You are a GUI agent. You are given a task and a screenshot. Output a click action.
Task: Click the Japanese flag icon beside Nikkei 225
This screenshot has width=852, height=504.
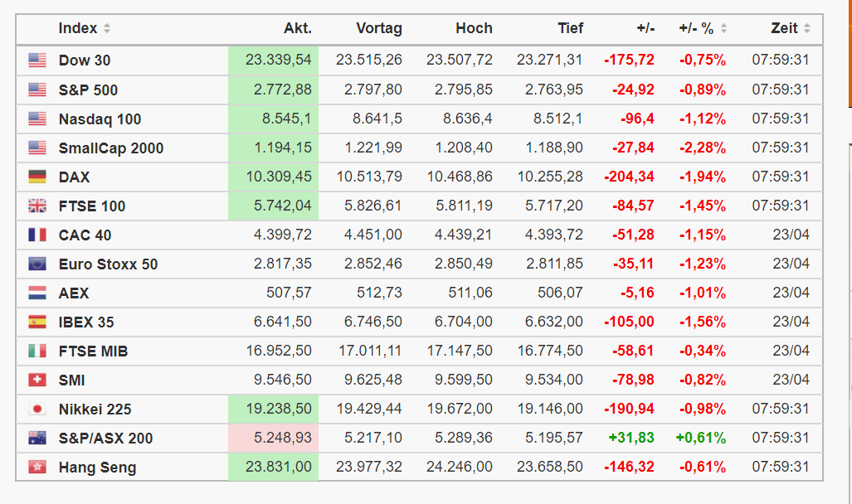point(37,409)
